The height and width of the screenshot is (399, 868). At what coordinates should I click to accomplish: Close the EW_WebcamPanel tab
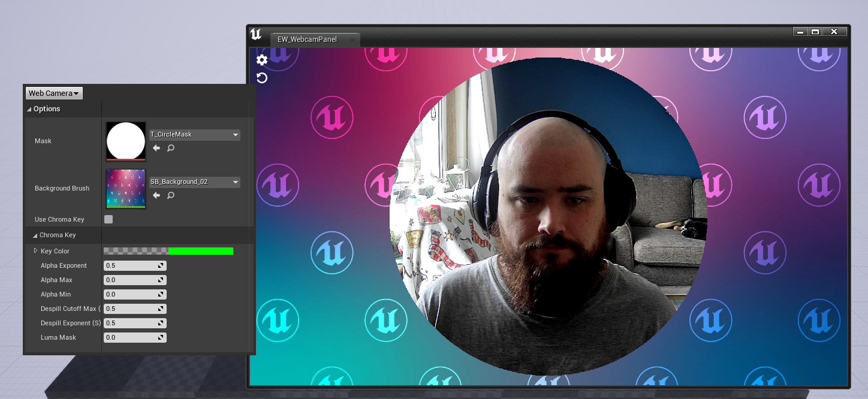(352, 40)
